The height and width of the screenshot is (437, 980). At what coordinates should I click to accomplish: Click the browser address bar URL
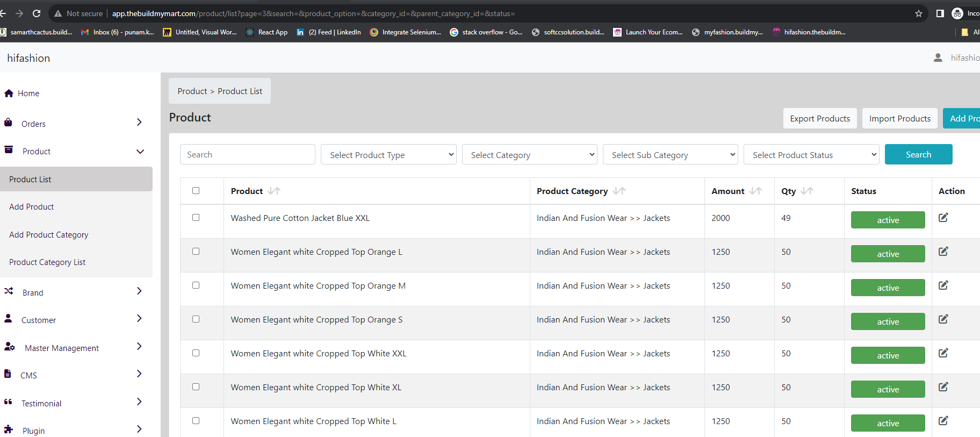click(x=313, y=13)
